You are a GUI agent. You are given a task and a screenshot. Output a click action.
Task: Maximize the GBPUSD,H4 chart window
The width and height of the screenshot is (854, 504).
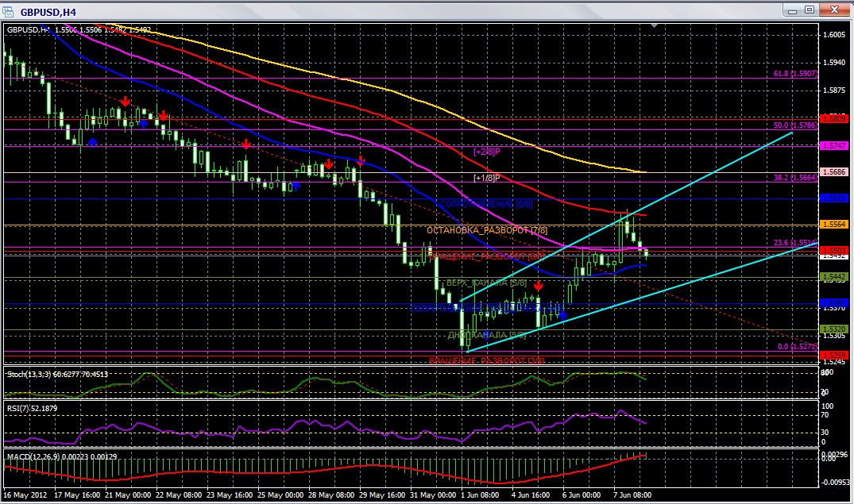[810, 10]
